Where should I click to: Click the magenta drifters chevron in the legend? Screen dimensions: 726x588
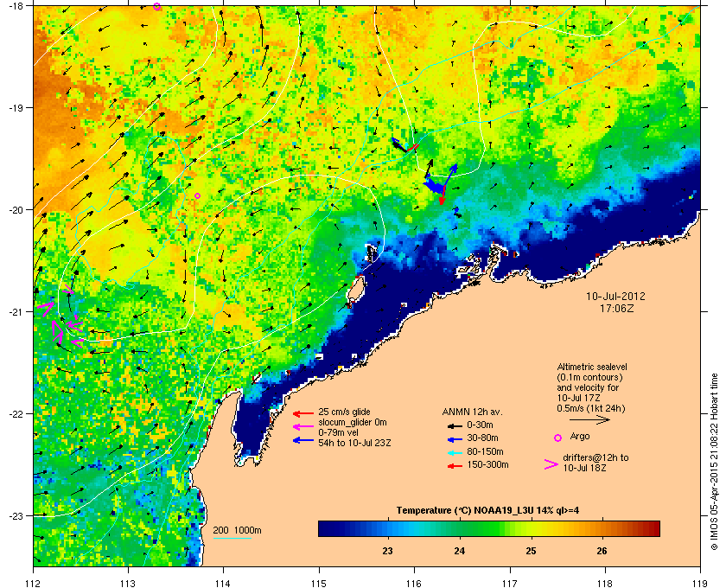(551, 464)
